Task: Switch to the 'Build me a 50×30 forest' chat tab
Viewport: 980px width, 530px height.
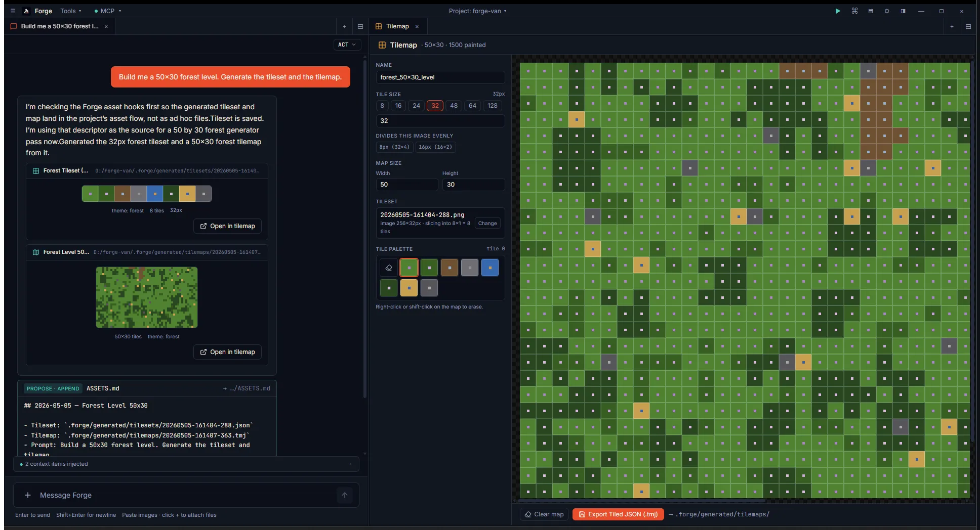Action: pyautogui.click(x=60, y=26)
